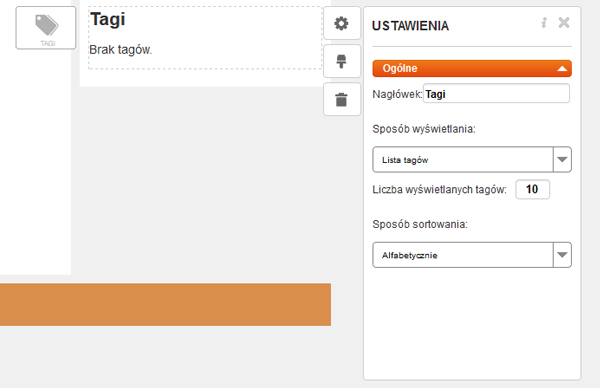Image resolution: width=600 pixels, height=388 pixels.
Task: Close the USTAWIENIA settings panel
Action: (x=564, y=23)
